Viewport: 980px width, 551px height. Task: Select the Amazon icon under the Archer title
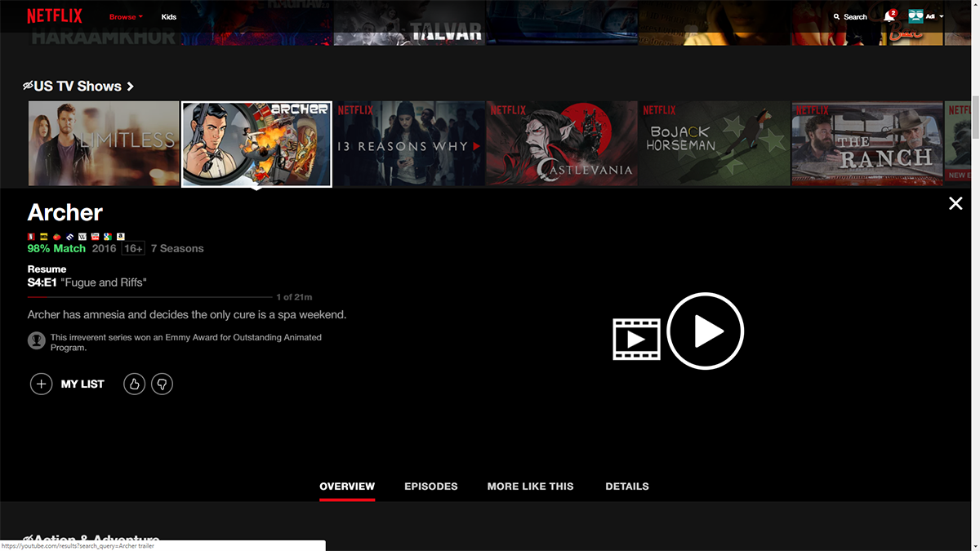pos(121,237)
